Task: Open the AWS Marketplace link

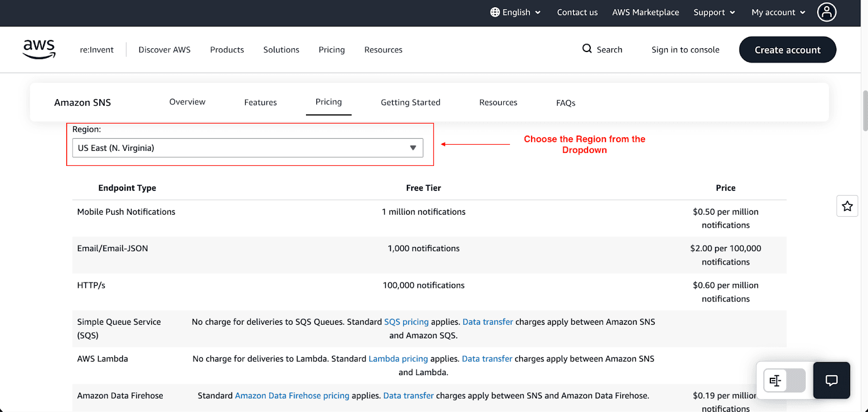Action: (646, 12)
